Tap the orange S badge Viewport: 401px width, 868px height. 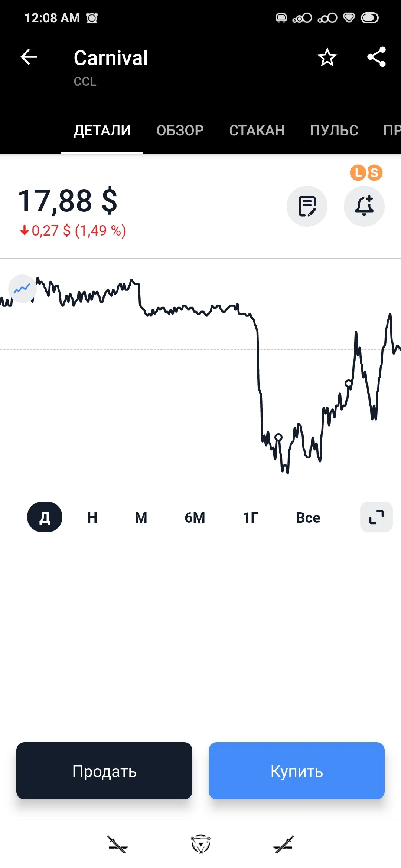tap(374, 172)
